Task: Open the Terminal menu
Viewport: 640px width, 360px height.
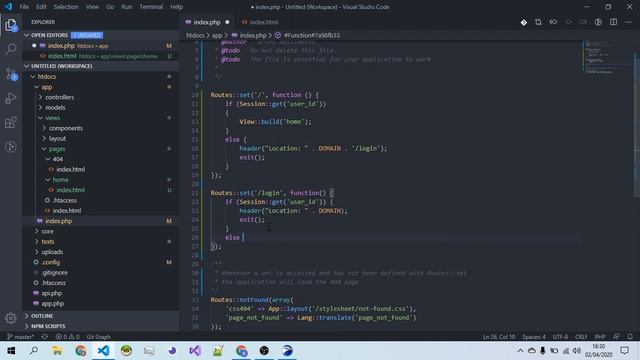Action: click(x=151, y=7)
